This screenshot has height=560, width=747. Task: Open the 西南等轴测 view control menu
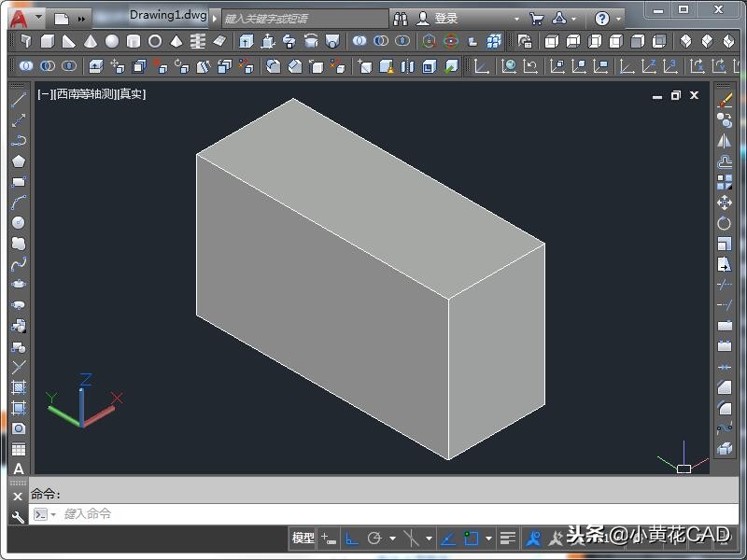point(85,94)
